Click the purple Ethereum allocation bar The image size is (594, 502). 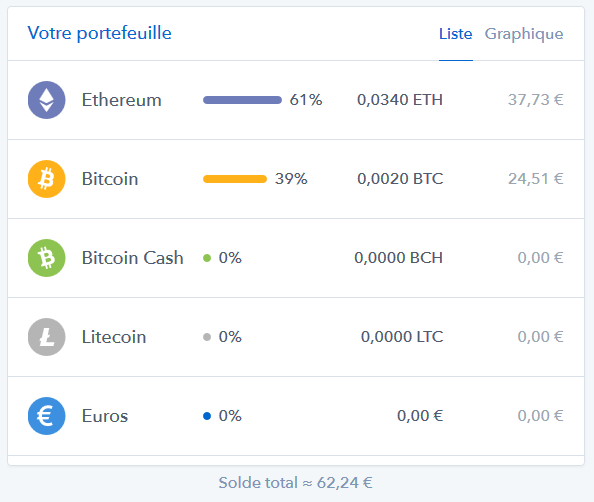click(x=242, y=100)
